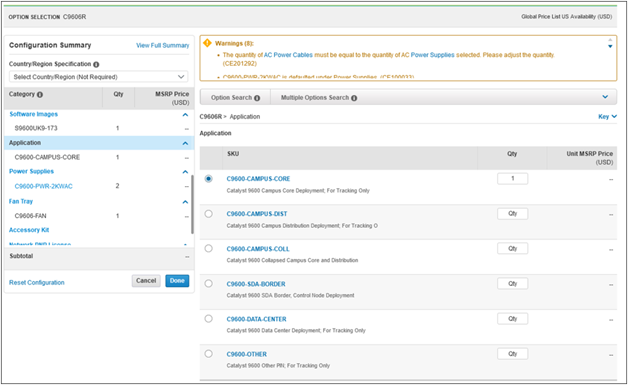
Task: Click the Country/Region Specification info icon
Action: point(96,65)
